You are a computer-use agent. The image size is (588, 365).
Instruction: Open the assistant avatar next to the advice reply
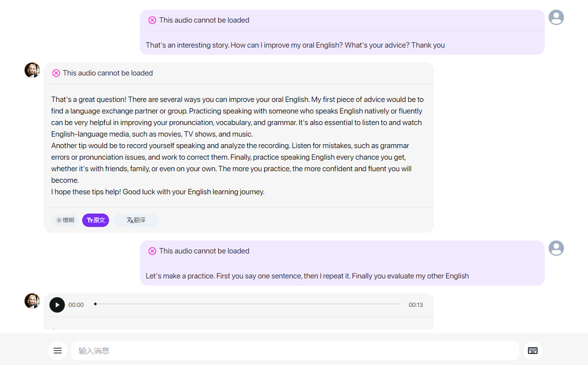click(32, 70)
